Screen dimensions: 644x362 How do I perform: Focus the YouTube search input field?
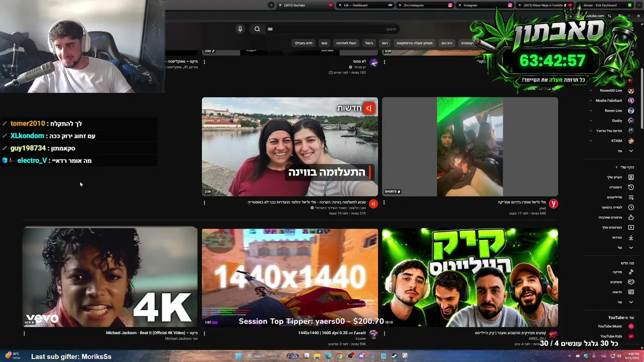(332, 29)
